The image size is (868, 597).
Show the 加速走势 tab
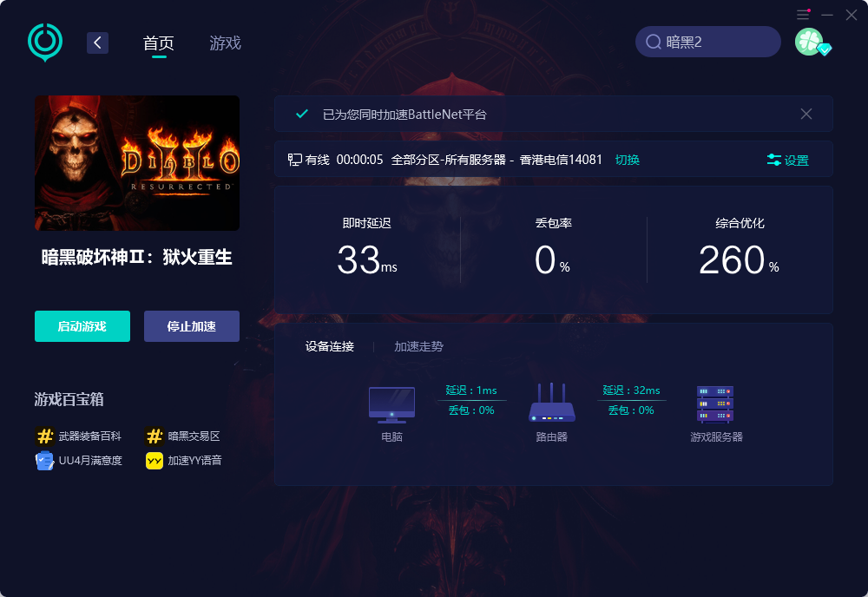[418, 346]
